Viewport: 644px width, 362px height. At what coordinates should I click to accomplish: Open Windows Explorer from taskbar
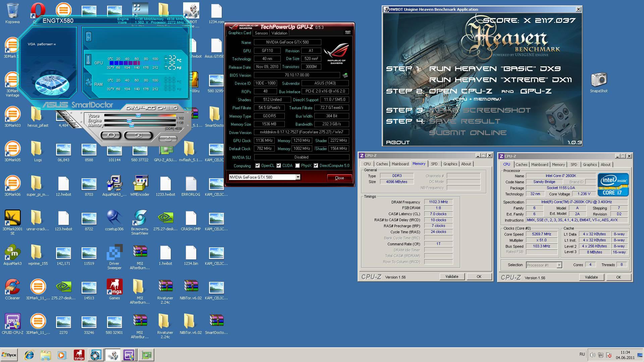pyautogui.click(x=46, y=355)
